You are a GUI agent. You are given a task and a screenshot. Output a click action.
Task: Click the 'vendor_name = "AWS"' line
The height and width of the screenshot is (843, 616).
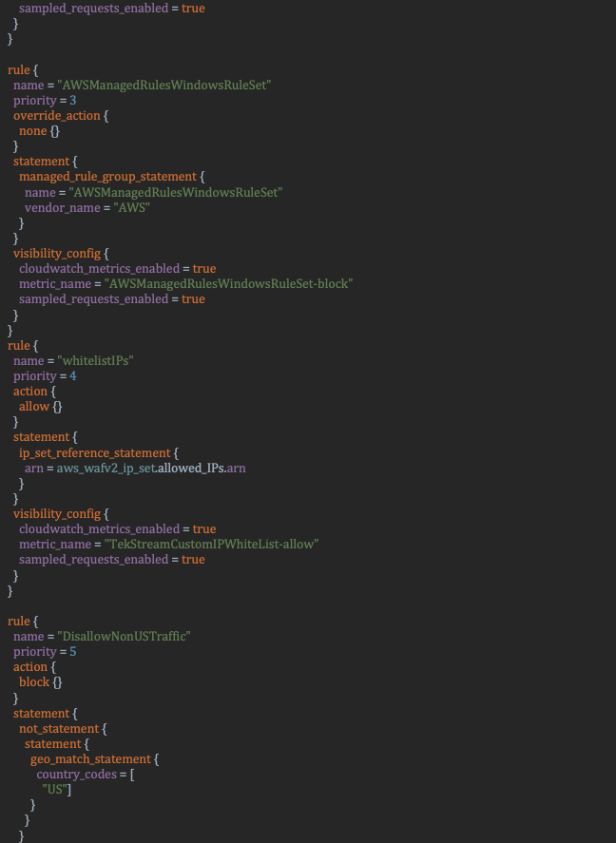[87, 207]
